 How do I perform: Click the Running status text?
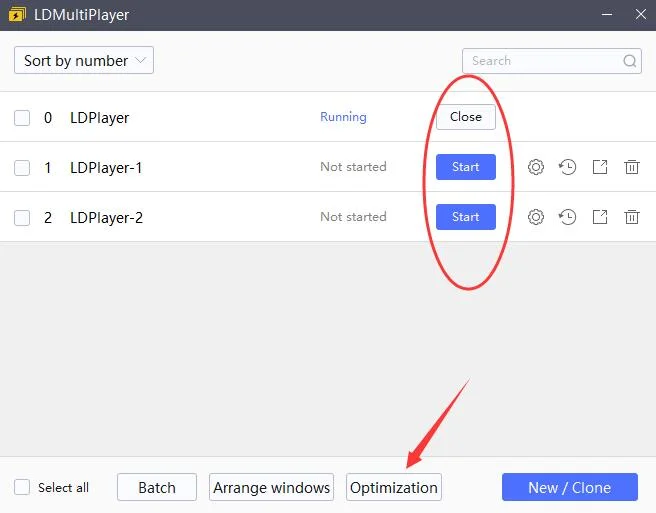tap(343, 117)
